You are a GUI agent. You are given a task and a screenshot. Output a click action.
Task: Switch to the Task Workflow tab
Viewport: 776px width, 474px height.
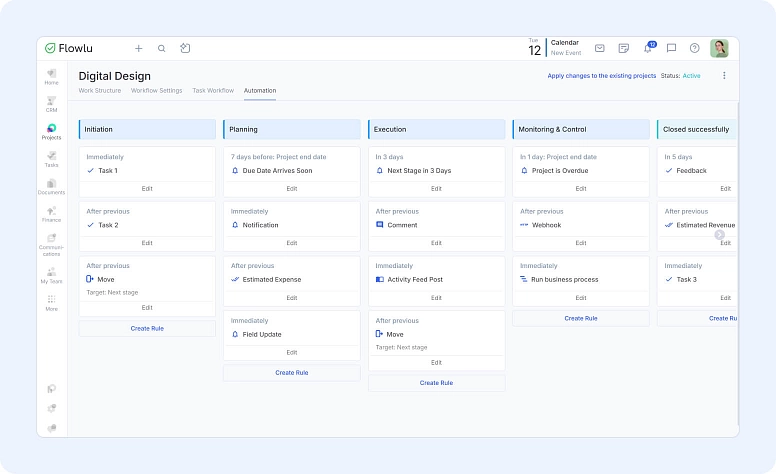pos(213,91)
